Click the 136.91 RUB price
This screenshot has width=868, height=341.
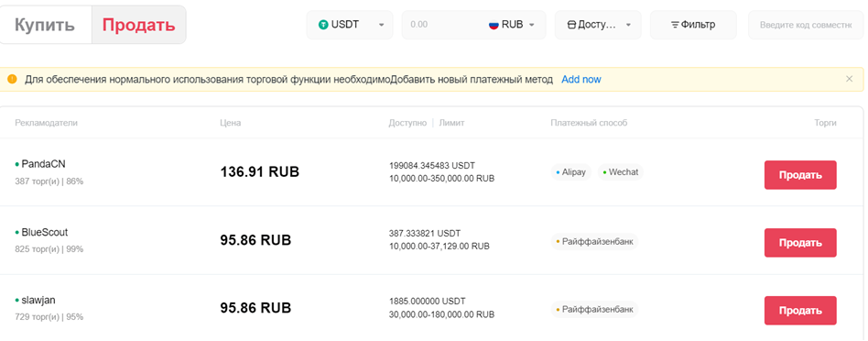click(x=260, y=172)
